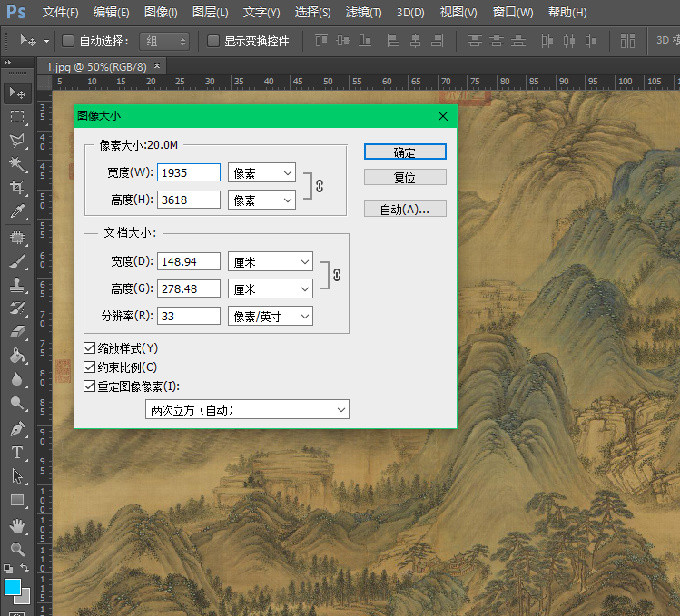Select the Magic Wand tool

click(17, 164)
